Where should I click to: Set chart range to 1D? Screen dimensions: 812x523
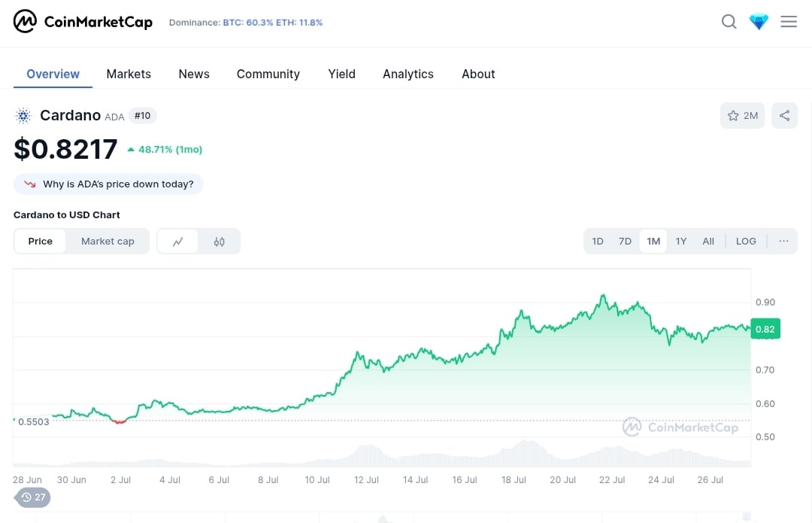(598, 241)
